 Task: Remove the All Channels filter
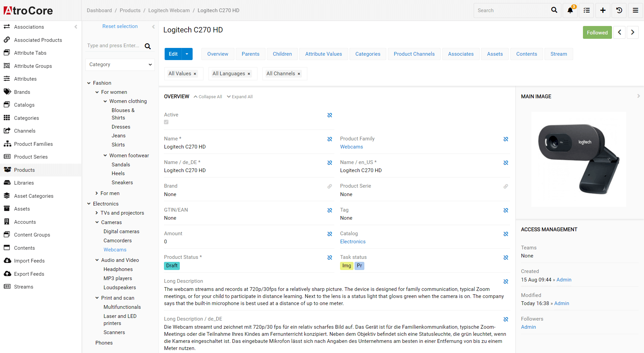(x=299, y=74)
